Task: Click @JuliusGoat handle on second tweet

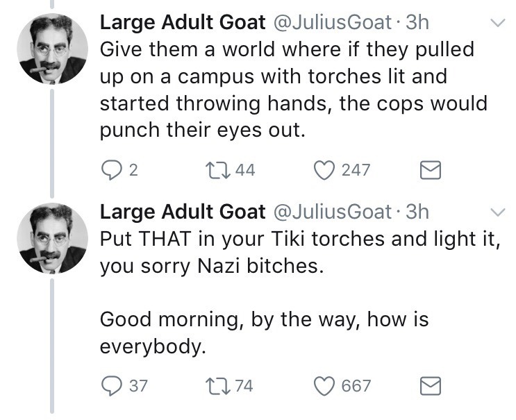Action: (331, 211)
